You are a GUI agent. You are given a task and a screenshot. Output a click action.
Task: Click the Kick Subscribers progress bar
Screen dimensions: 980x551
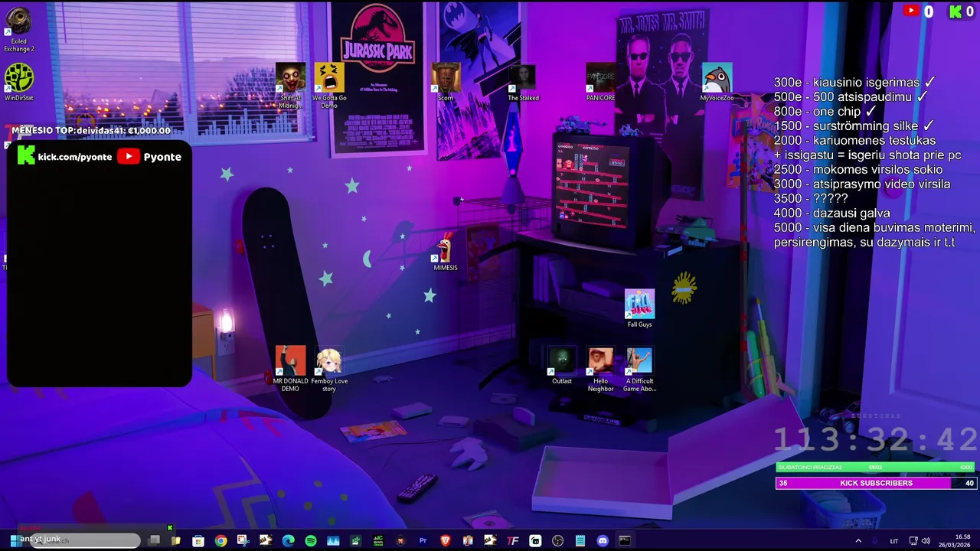[x=876, y=483]
